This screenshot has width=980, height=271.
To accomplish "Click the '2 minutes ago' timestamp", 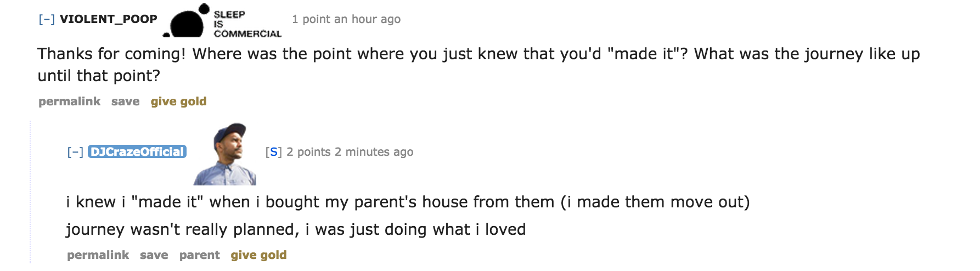I will coord(374,152).
